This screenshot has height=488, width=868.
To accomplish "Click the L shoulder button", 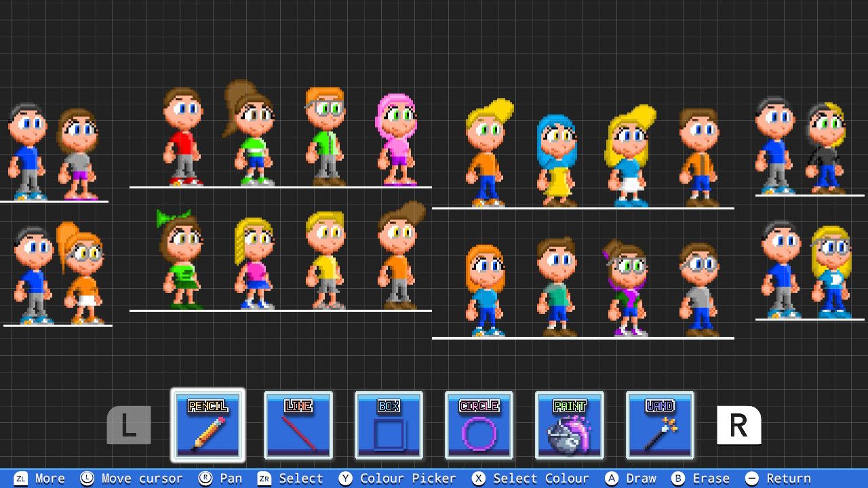I will pos(129,424).
